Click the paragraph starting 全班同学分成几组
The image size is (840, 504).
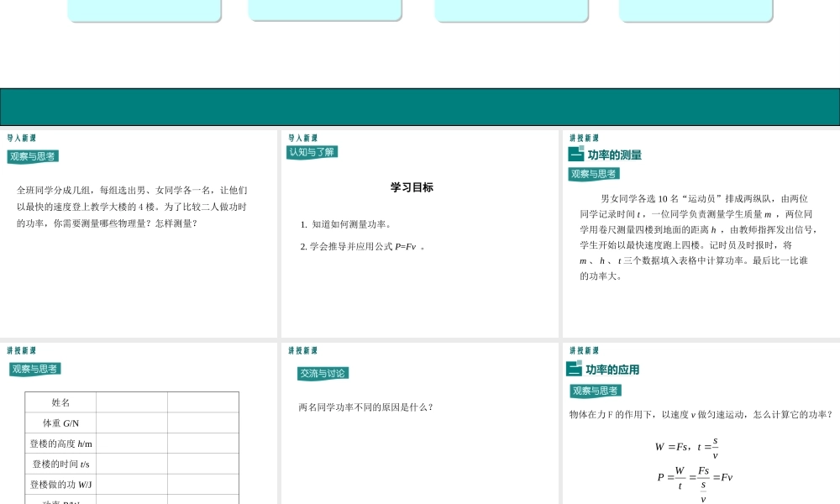point(132,207)
